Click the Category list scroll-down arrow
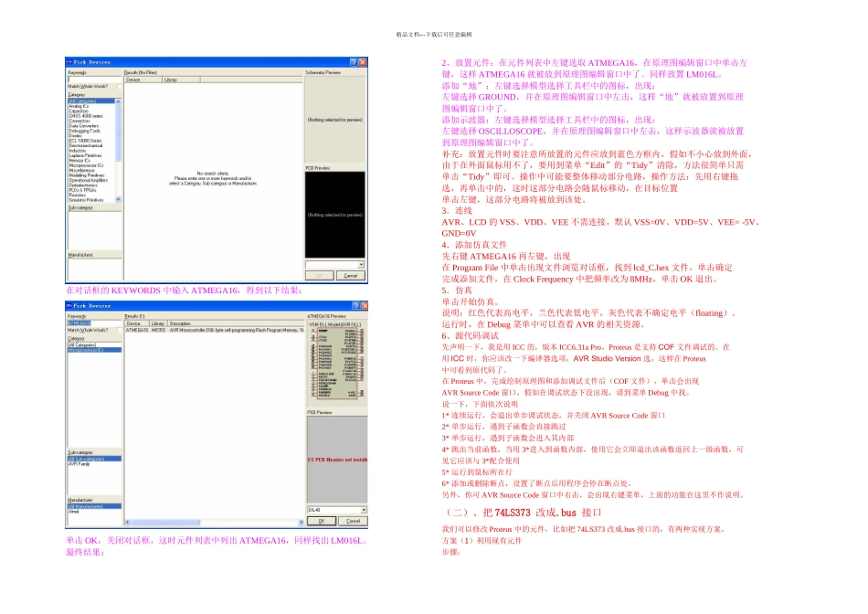 click(x=118, y=199)
